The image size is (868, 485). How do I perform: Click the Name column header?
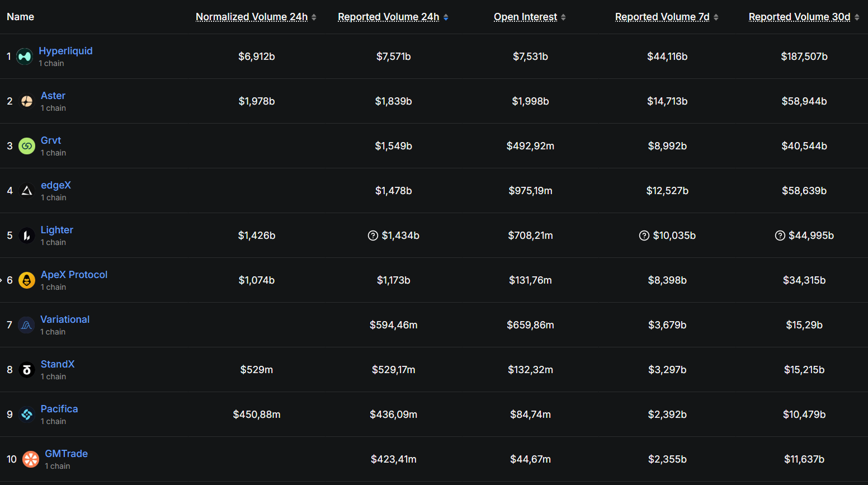pyautogui.click(x=21, y=17)
